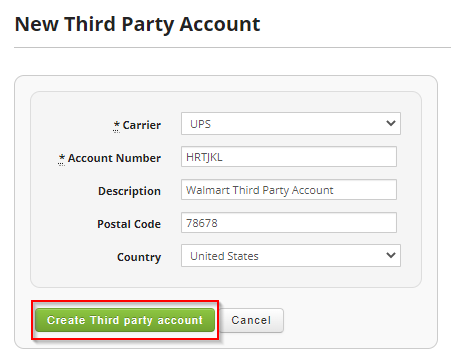
Task: Click into the Description text field
Action: (289, 189)
